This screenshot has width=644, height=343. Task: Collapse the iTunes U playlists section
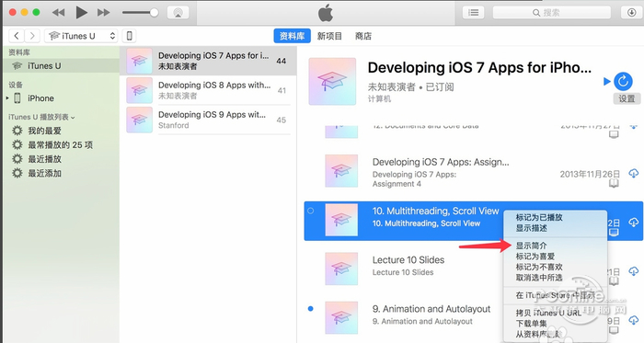tap(73, 118)
